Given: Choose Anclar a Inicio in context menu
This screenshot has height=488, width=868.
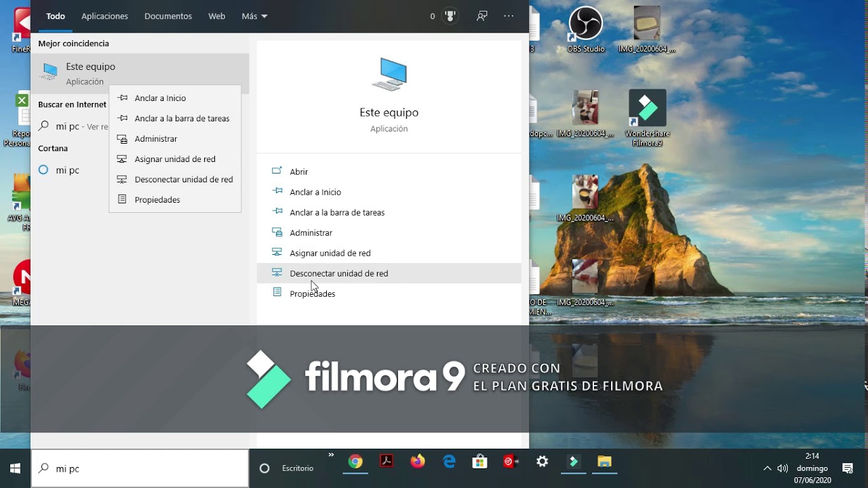Looking at the screenshot, I should pos(175,98).
